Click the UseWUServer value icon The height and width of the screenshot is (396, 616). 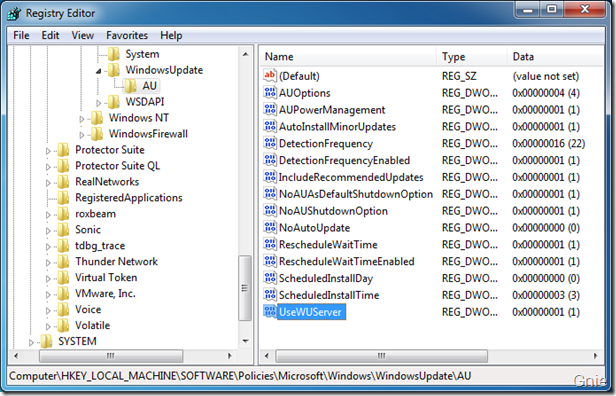click(x=270, y=312)
